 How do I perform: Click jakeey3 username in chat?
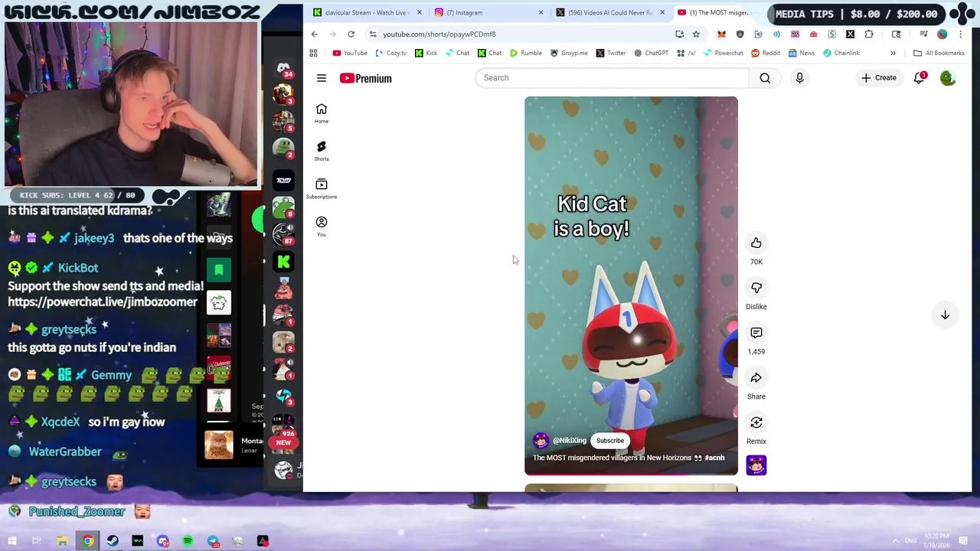click(94, 238)
